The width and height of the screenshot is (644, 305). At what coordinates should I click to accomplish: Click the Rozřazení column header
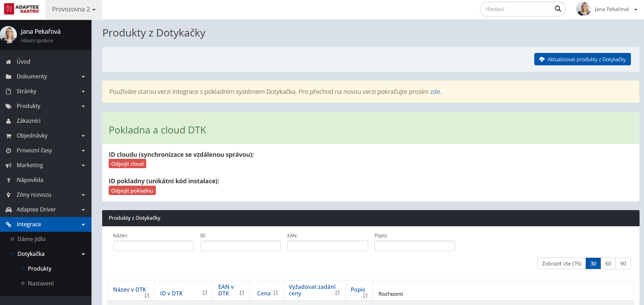point(390,294)
